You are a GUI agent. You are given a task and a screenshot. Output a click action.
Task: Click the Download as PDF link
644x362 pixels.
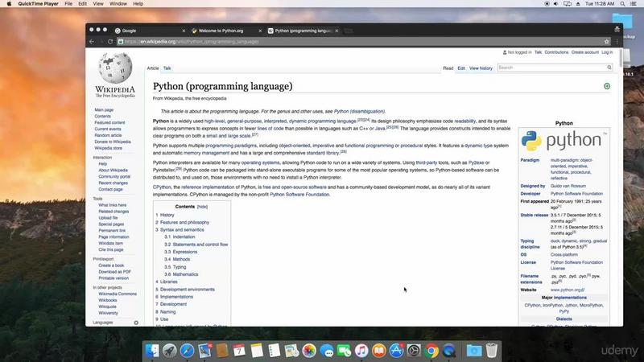click(x=114, y=272)
